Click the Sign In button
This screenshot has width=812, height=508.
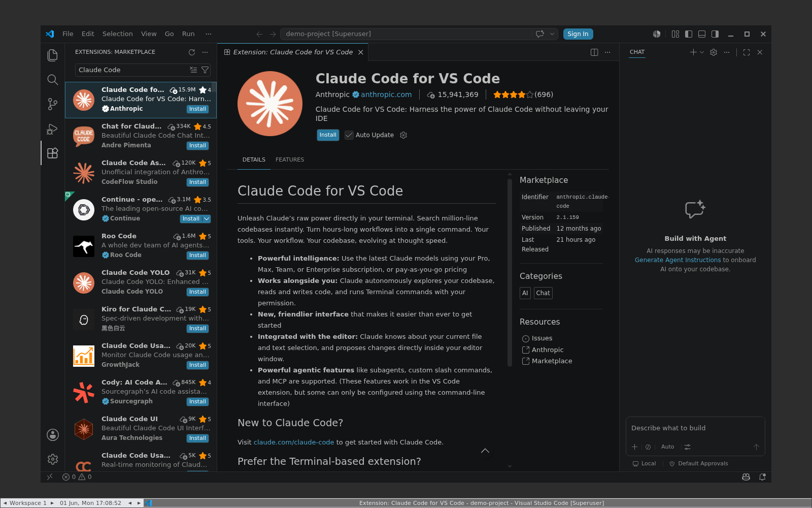click(578, 34)
